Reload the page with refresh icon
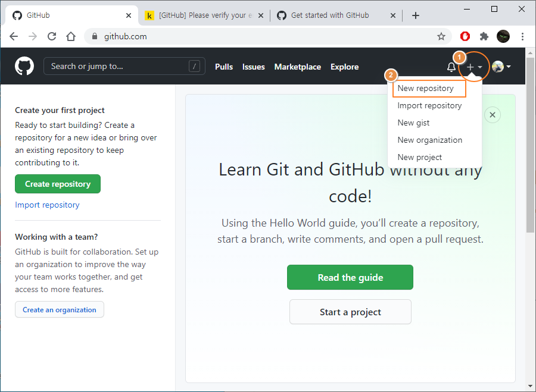536x392 pixels. [x=52, y=36]
